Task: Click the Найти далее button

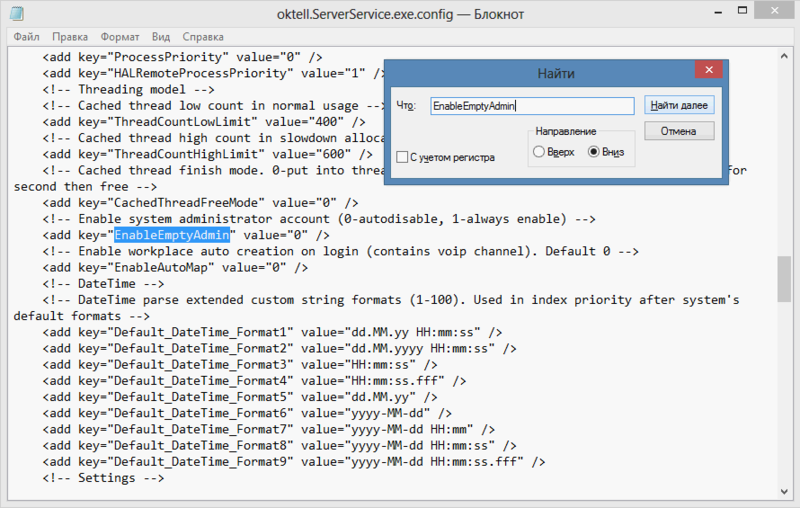Action: [x=679, y=105]
